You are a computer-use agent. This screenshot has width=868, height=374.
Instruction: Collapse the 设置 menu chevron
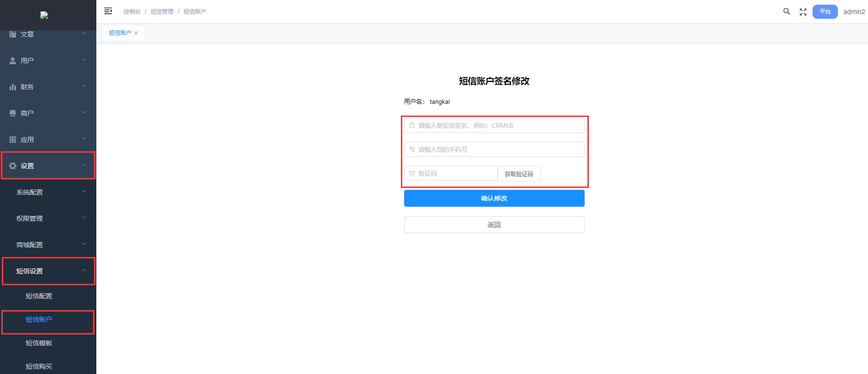point(84,165)
